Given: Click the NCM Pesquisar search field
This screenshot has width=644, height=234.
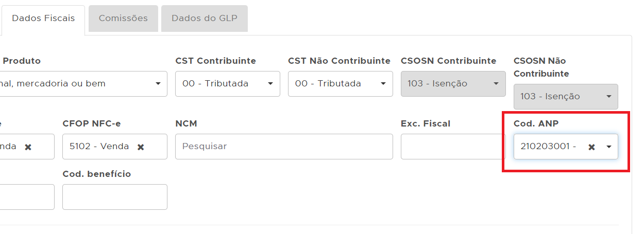Looking at the screenshot, I should tap(284, 147).
